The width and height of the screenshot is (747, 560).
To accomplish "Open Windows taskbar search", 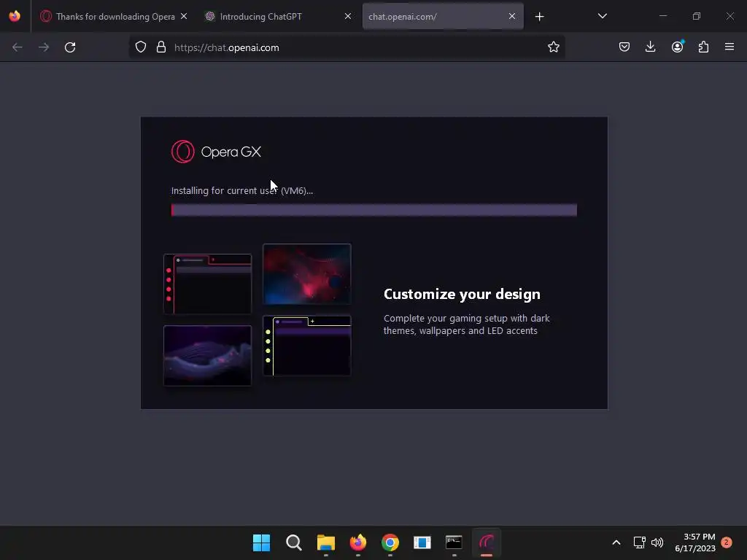I will (293, 542).
